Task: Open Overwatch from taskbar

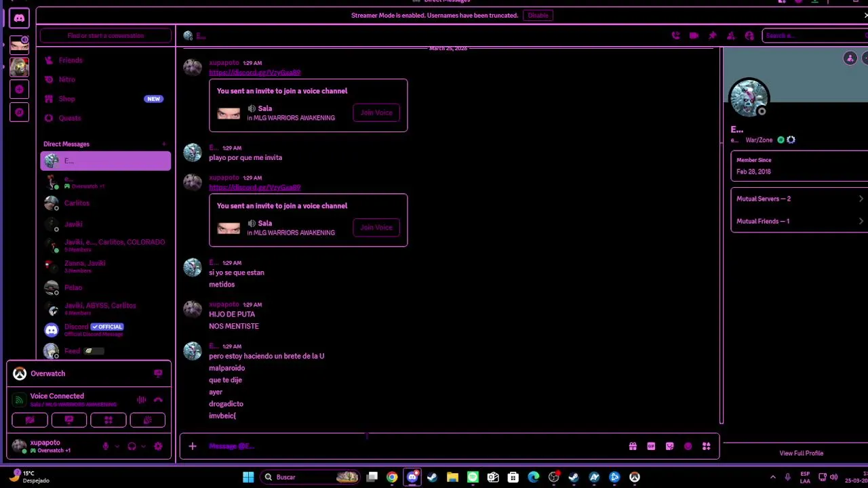Action: tap(635, 477)
